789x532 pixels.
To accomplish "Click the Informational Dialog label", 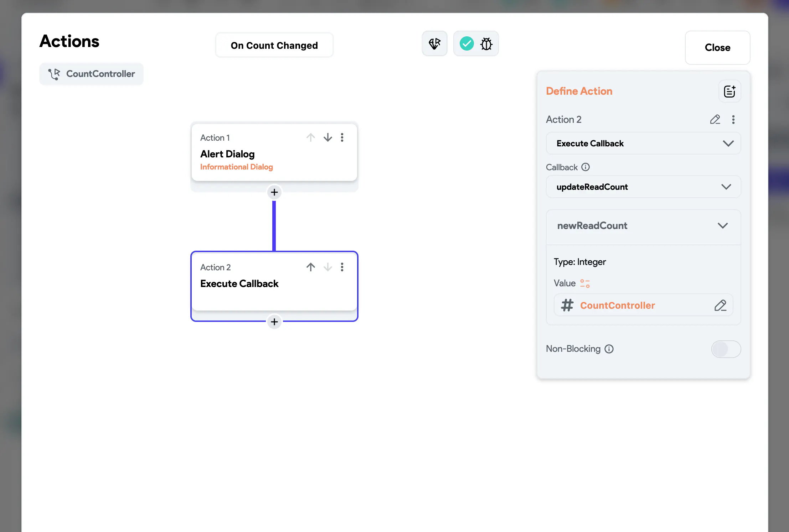I will click(x=237, y=167).
